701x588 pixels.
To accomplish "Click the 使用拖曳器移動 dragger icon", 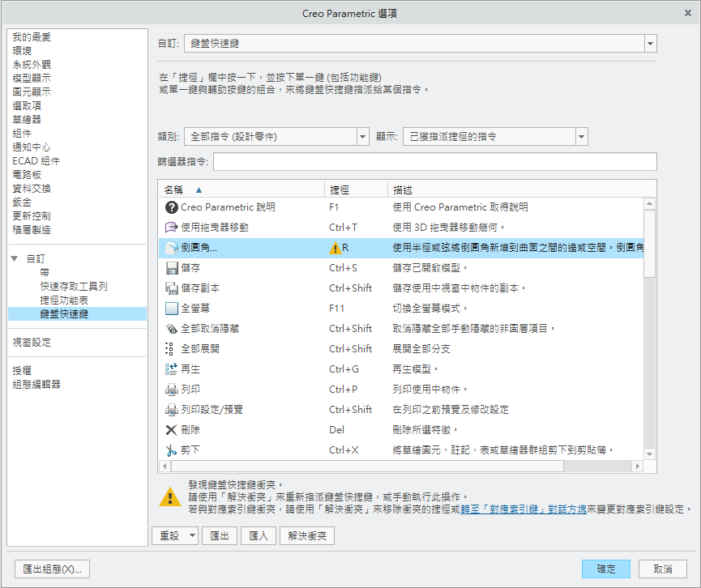I will click(x=171, y=228).
